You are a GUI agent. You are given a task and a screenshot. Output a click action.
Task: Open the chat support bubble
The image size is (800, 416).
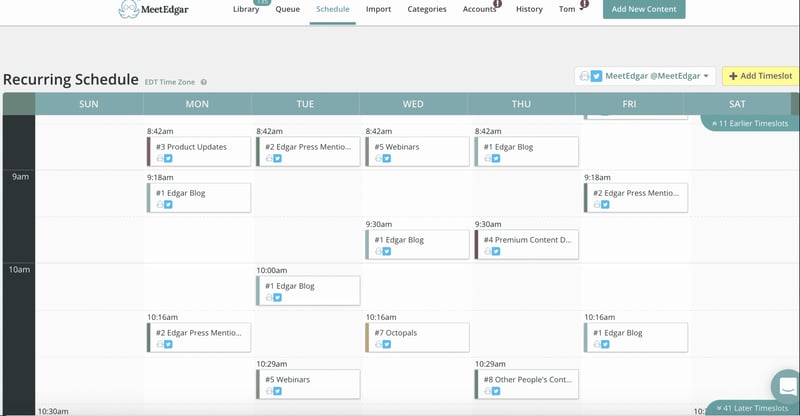point(786,386)
